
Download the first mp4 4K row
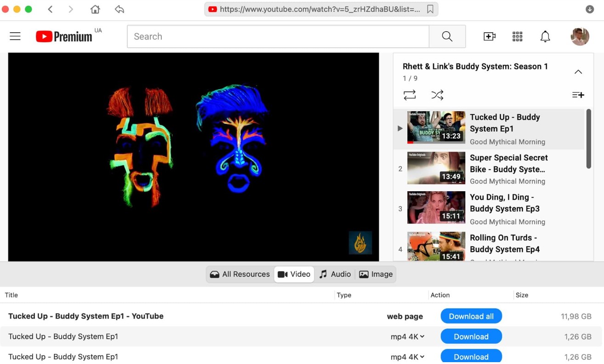point(471,336)
